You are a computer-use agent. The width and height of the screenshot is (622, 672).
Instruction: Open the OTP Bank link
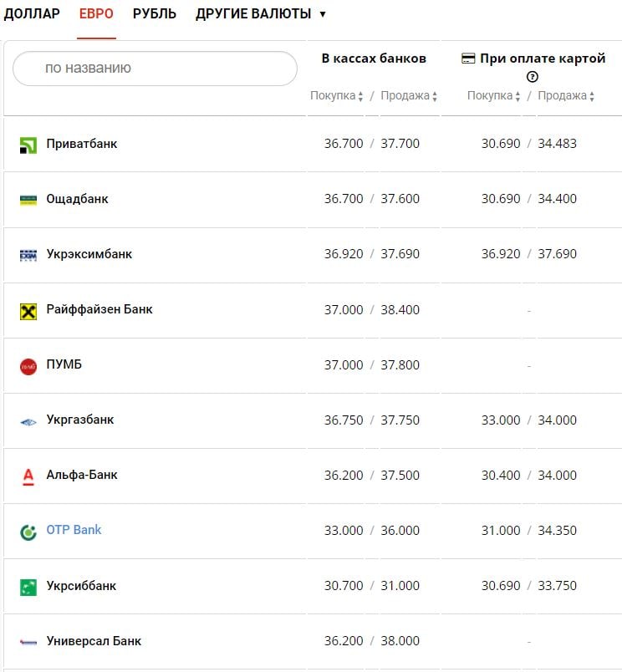coord(74,530)
